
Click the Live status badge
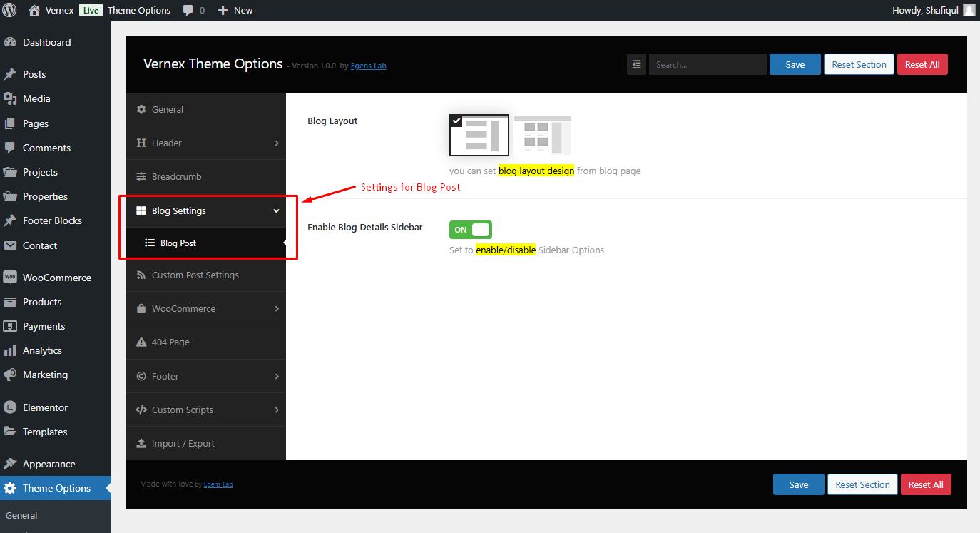pyautogui.click(x=91, y=10)
